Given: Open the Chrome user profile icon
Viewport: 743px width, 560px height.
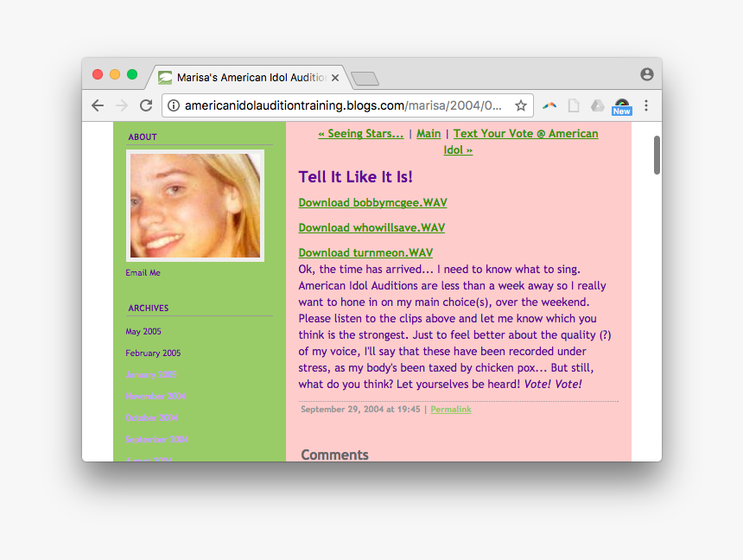Looking at the screenshot, I should (x=647, y=74).
